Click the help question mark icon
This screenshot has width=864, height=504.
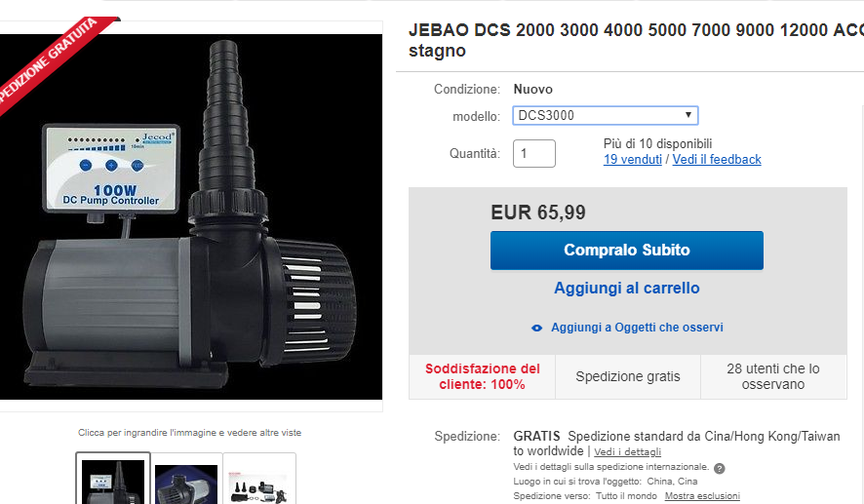[x=719, y=468]
